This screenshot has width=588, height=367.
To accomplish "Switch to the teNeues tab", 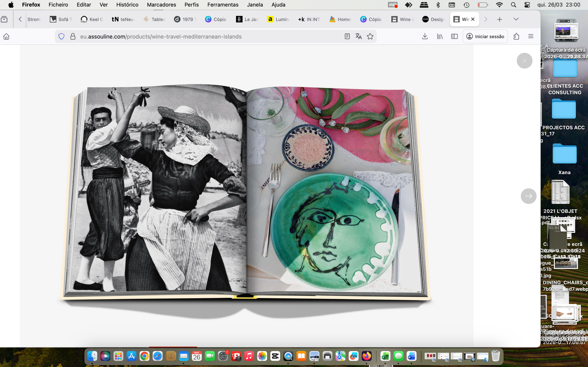I will click(x=123, y=19).
